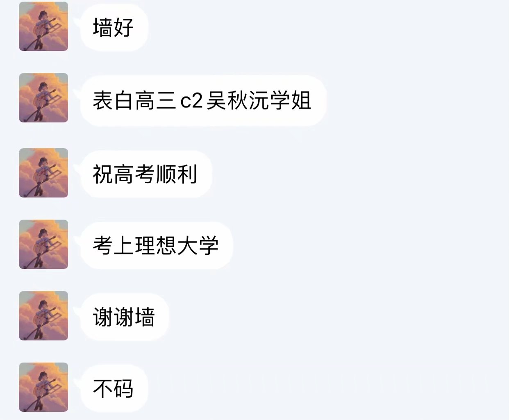The height and width of the screenshot is (420, 509).
Task: Select the 考上理想大学 message bubble
Action: tap(156, 245)
